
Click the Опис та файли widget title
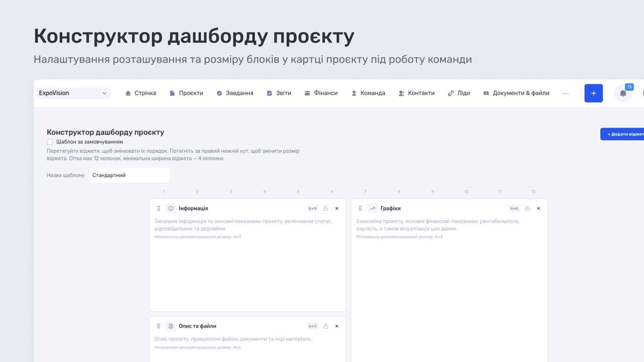point(197,326)
